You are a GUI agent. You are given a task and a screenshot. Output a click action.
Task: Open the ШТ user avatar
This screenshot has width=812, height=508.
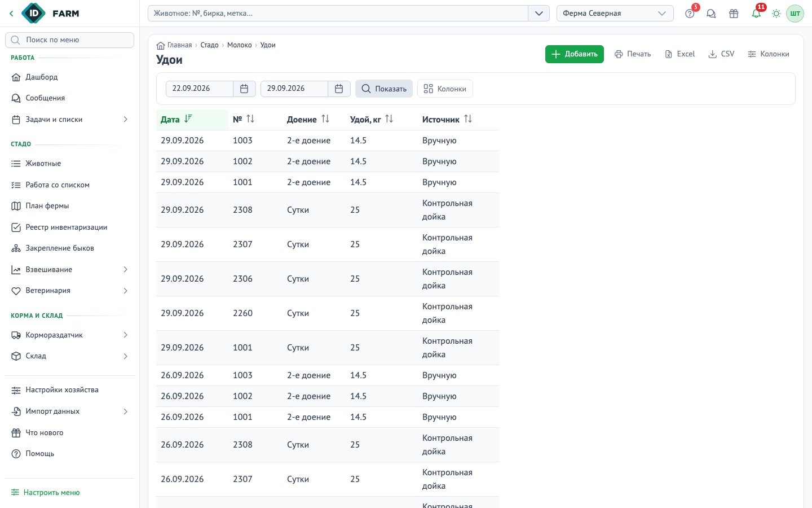[x=795, y=14]
